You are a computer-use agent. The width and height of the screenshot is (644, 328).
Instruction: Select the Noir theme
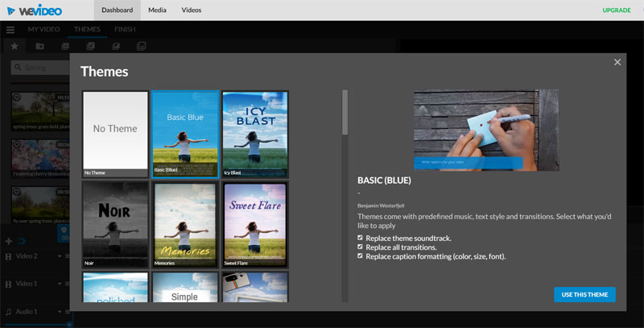click(x=115, y=224)
